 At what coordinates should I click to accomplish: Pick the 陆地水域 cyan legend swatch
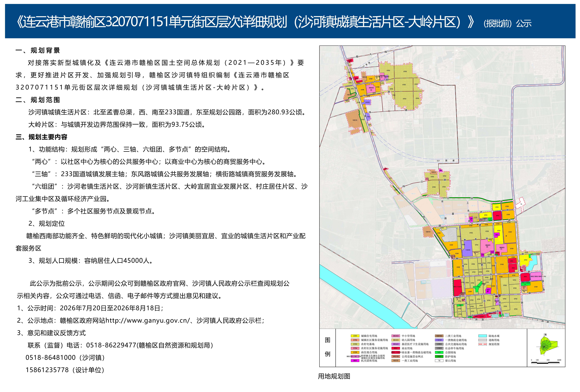point(483,336)
